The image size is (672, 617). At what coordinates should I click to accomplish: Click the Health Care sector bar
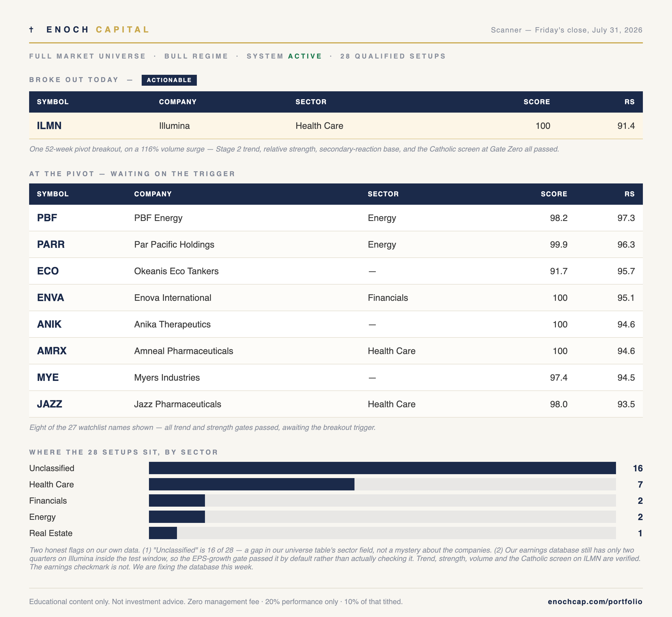tap(251, 485)
